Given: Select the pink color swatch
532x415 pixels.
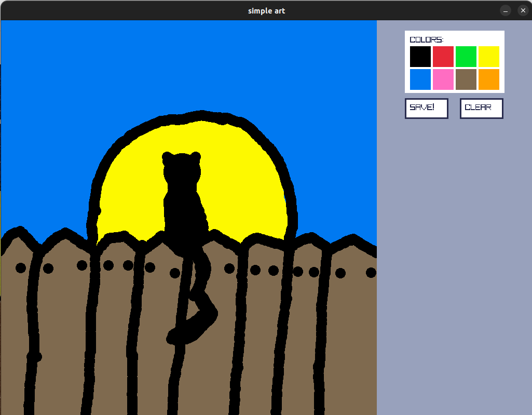Looking at the screenshot, I should (x=443, y=79).
